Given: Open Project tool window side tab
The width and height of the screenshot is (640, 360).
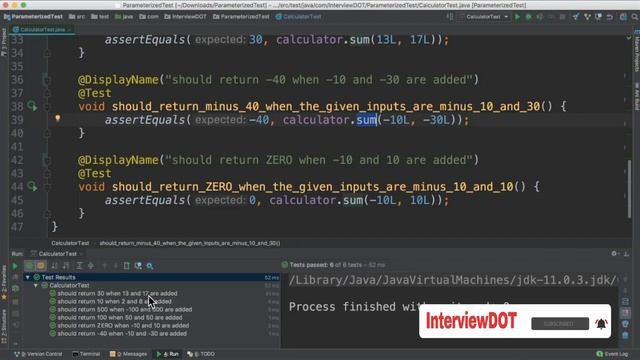Looking at the screenshot, I should [4, 42].
